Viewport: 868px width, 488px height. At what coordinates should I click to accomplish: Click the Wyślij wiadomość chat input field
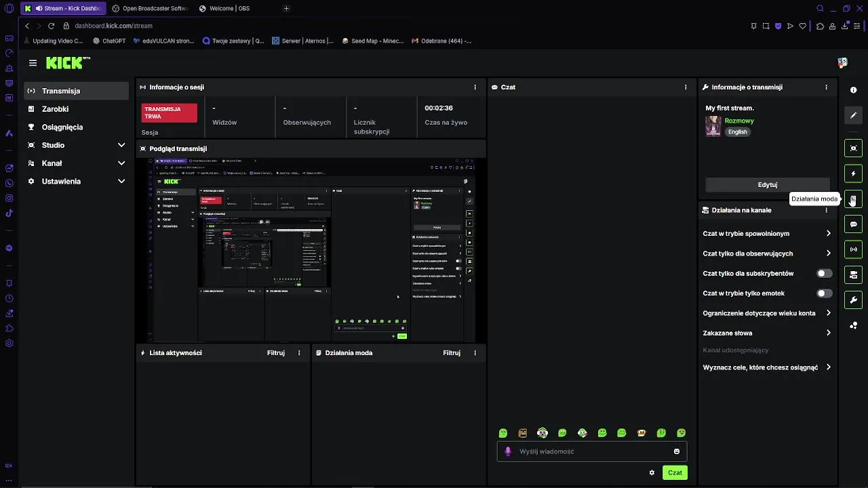pos(592,451)
